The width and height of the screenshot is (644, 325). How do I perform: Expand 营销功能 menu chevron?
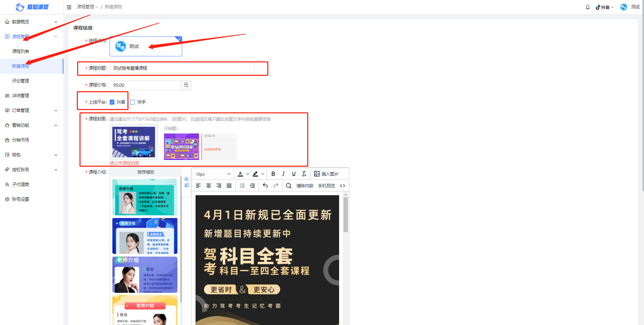point(56,125)
